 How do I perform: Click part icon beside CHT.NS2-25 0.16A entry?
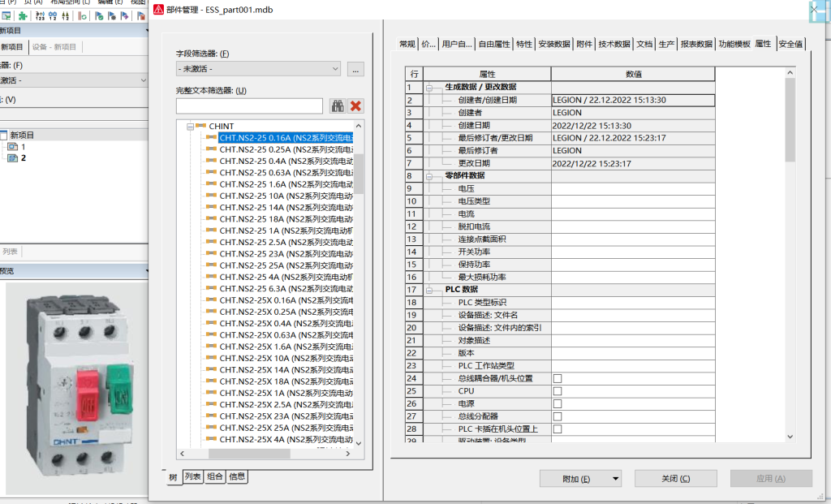[212, 137]
